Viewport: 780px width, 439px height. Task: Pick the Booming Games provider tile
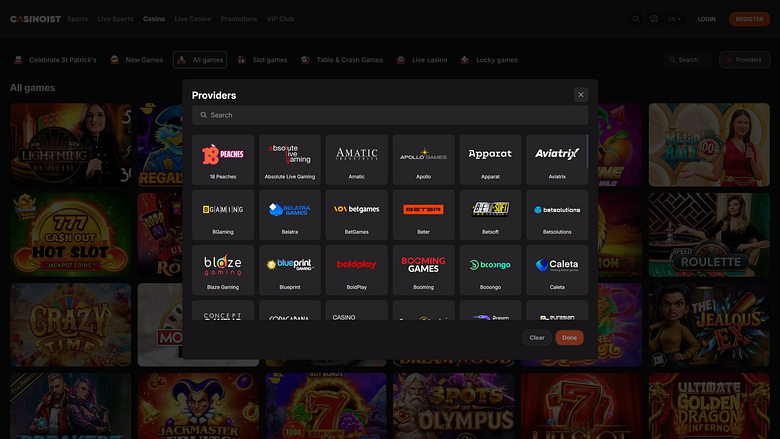423,270
